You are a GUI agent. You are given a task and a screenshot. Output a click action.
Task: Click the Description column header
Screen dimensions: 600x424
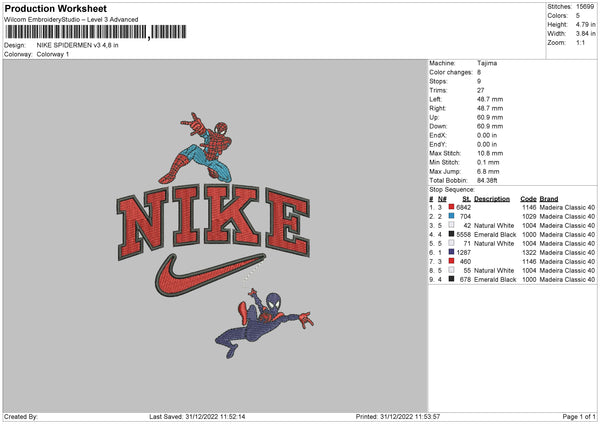click(492, 199)
